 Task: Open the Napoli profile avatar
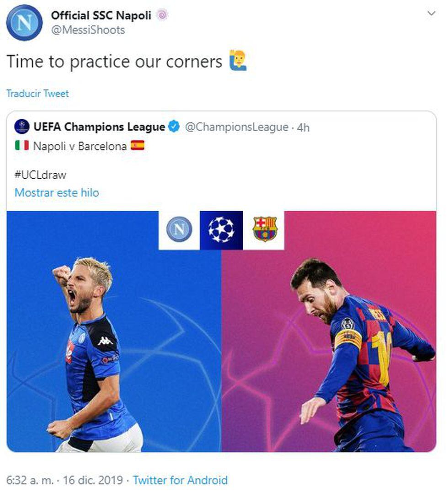click(24, 23)
